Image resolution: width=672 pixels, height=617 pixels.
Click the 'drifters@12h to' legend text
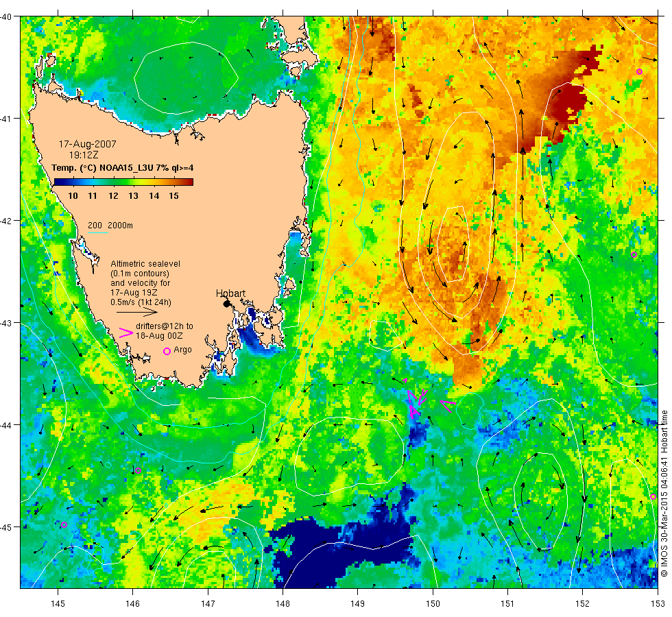coord(165,326)
